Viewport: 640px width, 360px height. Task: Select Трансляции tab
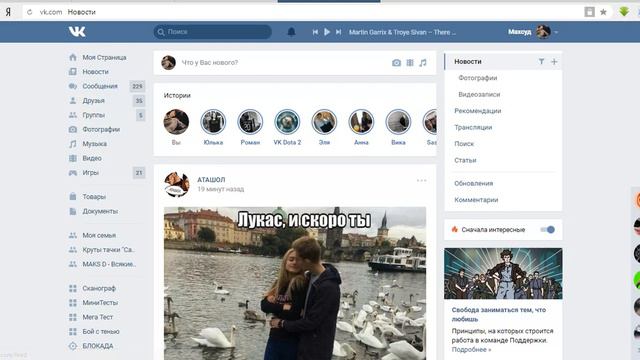point(473,127)
